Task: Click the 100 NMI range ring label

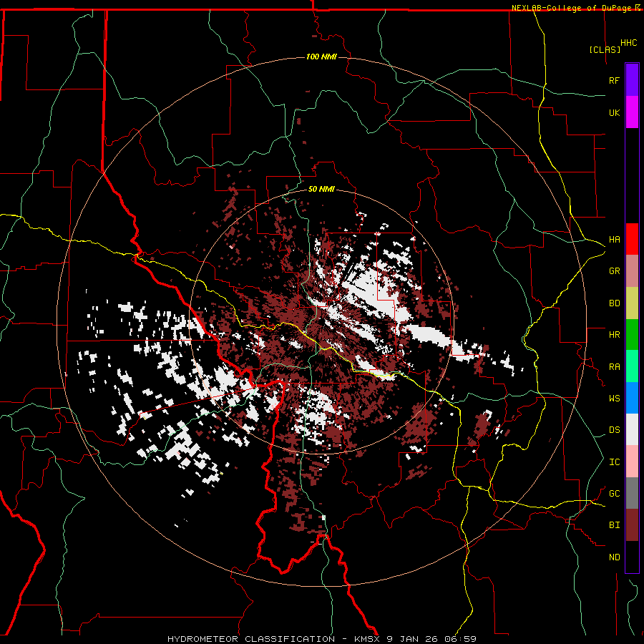Action: [321, 57]
